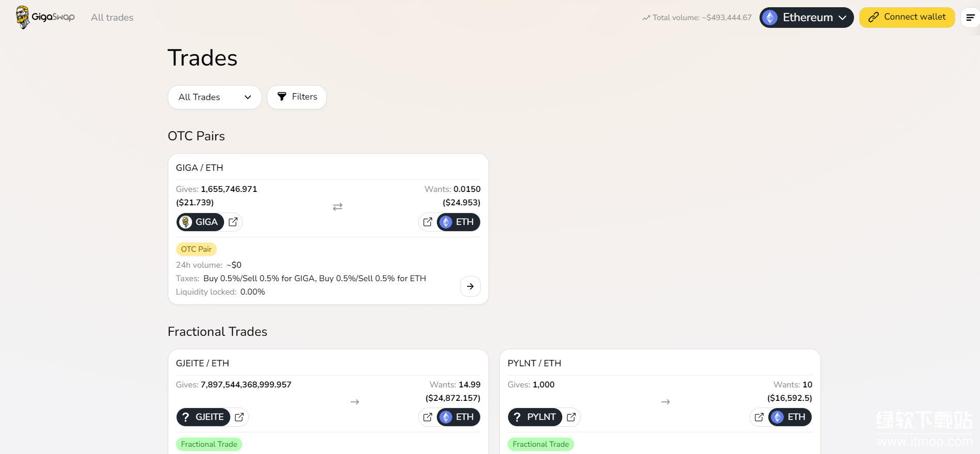
Task: Open the All Trades dropdown
Action: pos(214,97)
